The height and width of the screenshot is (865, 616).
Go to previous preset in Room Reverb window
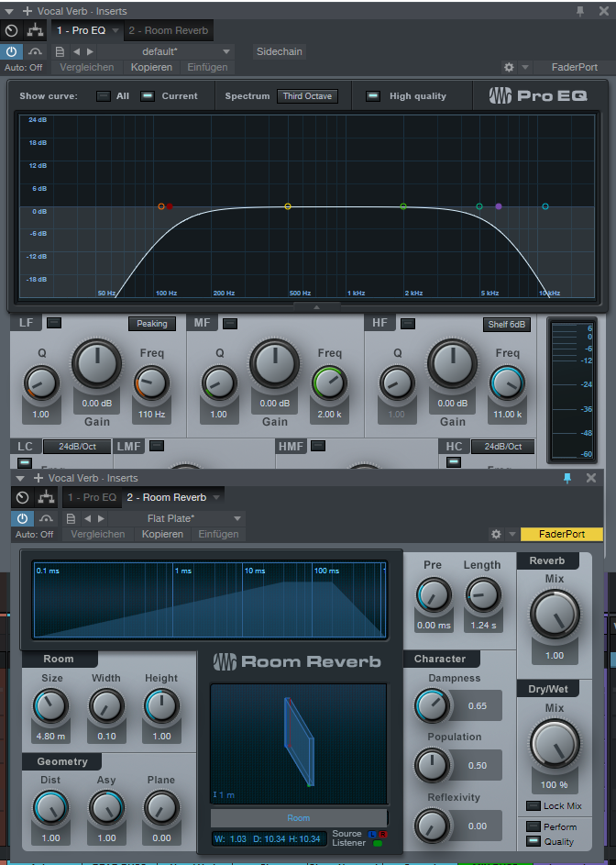point(88,518)
